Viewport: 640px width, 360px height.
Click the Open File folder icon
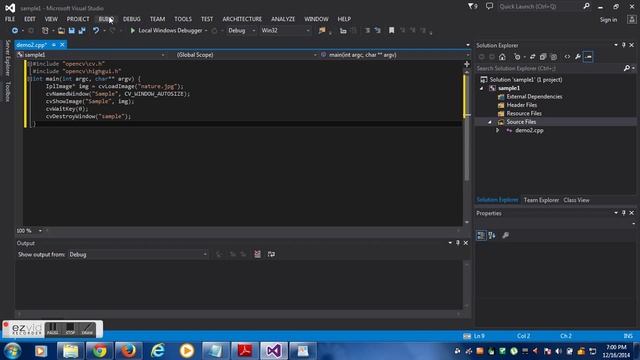[61, 31]
